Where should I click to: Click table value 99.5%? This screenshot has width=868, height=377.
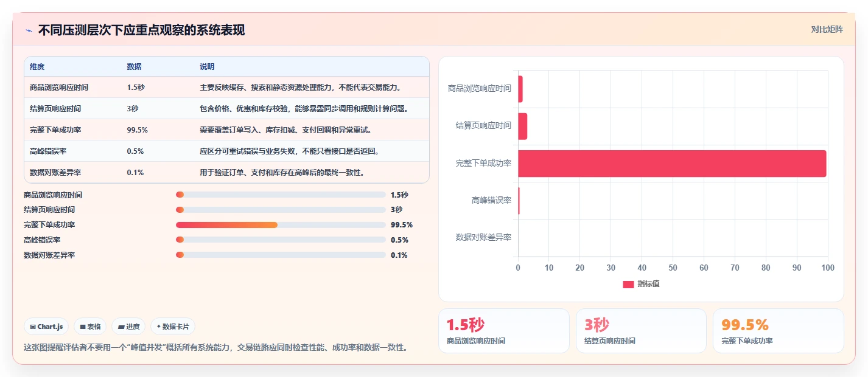[137, 130]
